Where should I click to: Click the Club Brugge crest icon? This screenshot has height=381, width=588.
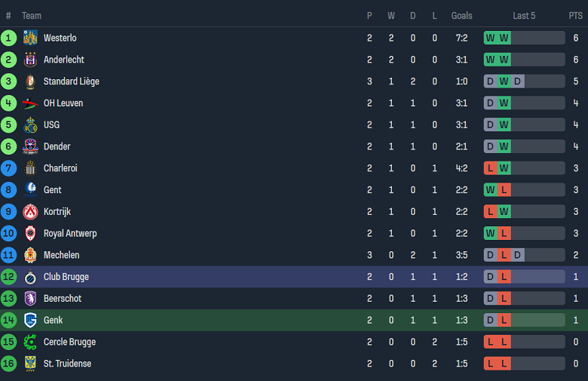point(30,277)
